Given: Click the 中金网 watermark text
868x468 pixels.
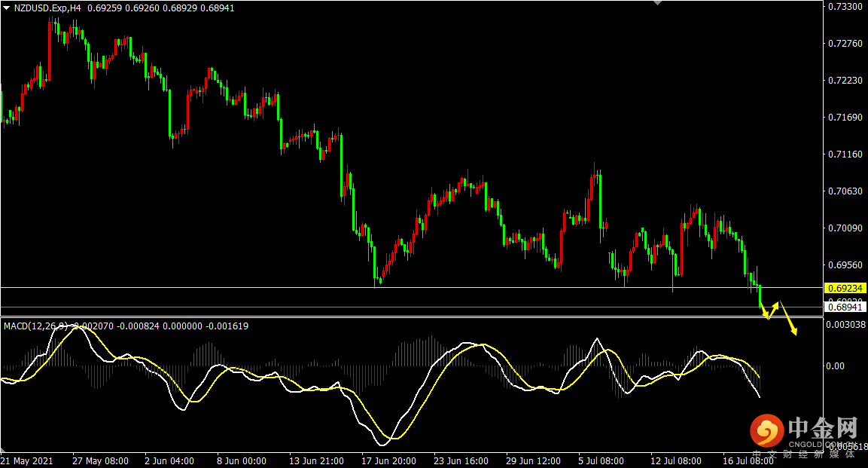Looking at the screenshot, I should pos(822,430).
